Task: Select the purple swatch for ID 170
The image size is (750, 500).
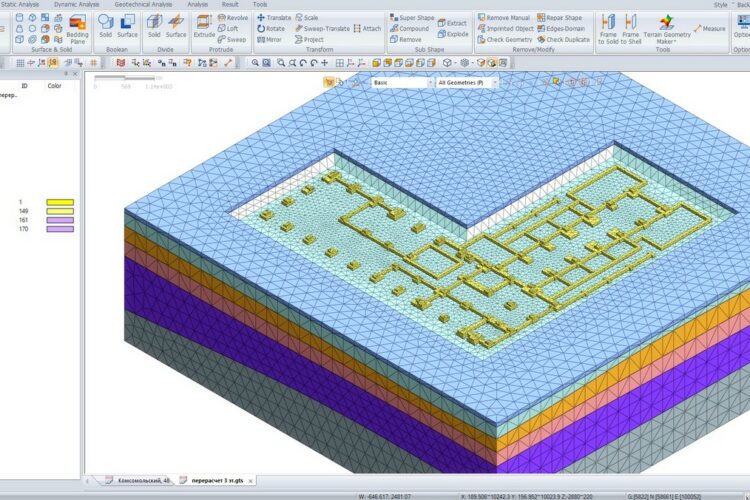Action: [59, 229]
